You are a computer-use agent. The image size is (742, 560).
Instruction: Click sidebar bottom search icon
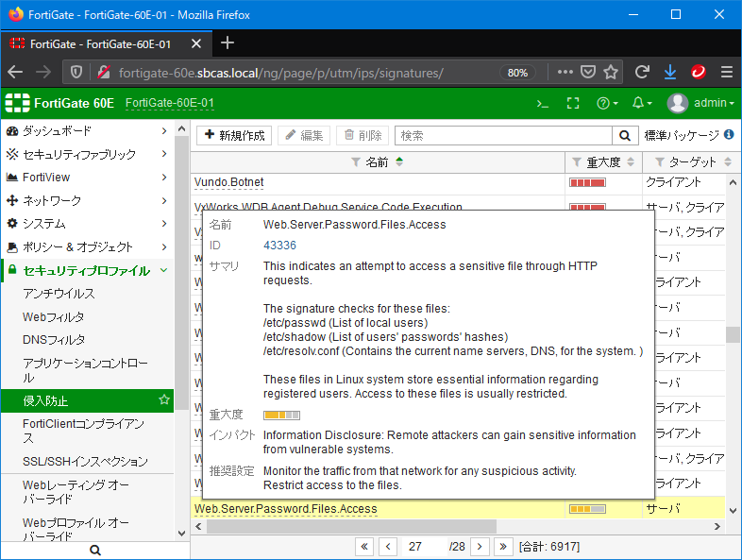coord(95,550)
